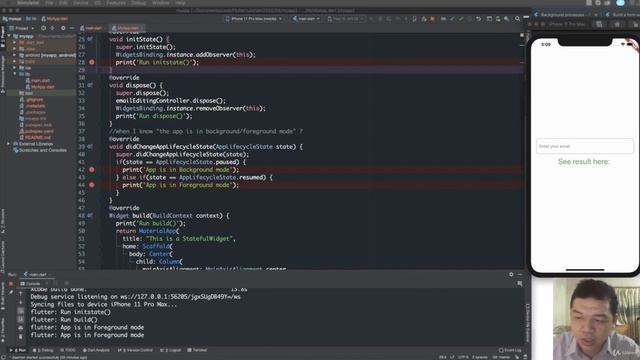Click the red stop button in toolbar
The height and width of the screenshot is (360, 640).
(x=432, y=19)
